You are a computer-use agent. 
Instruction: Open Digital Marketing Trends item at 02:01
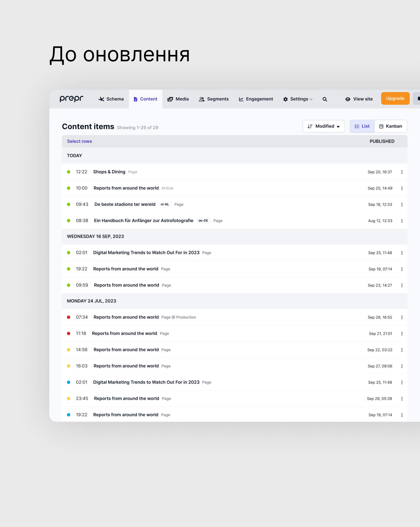(146, 253)
